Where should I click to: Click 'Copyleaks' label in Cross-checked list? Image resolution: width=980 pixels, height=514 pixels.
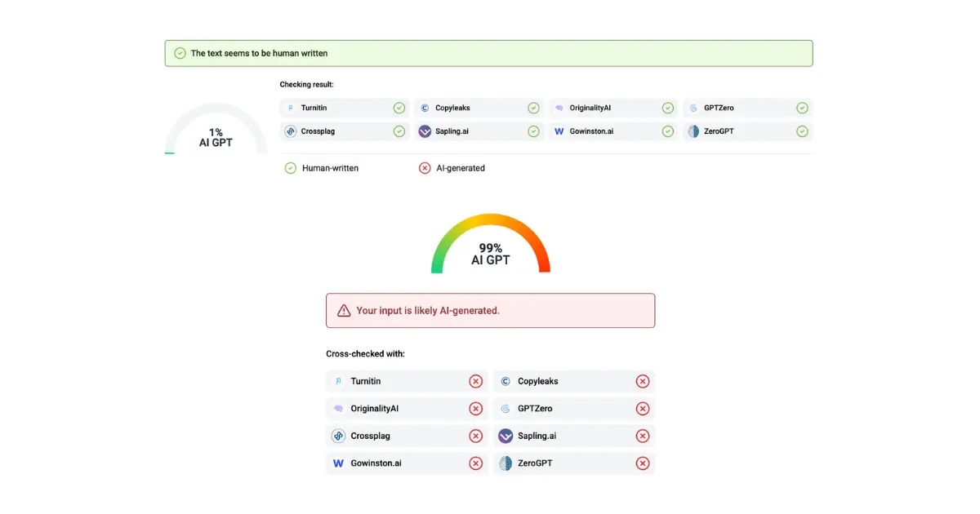[x=538, y=381]
